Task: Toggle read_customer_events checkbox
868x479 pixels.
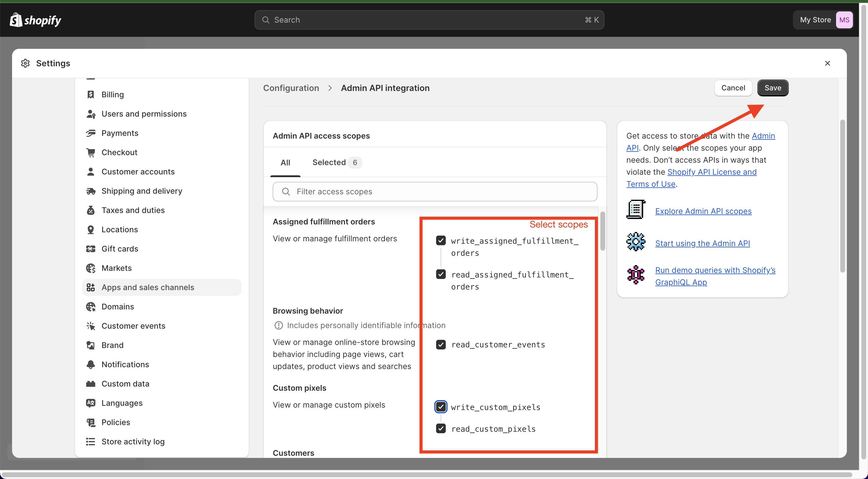Action: pos(441,345)
